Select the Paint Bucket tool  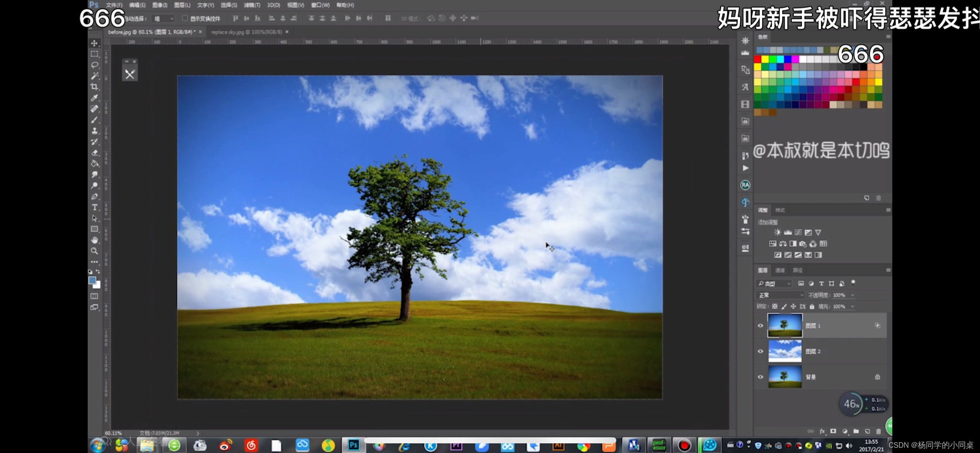click(x=95, y=163)
